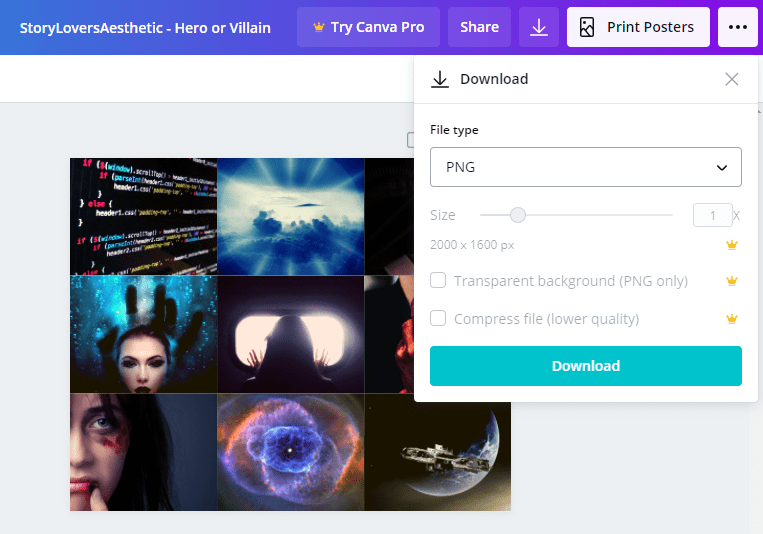Viewport: 763px width, 534px height.
Task: Open the Share menu
Action: pyautogui.click(x=479, y=27)
